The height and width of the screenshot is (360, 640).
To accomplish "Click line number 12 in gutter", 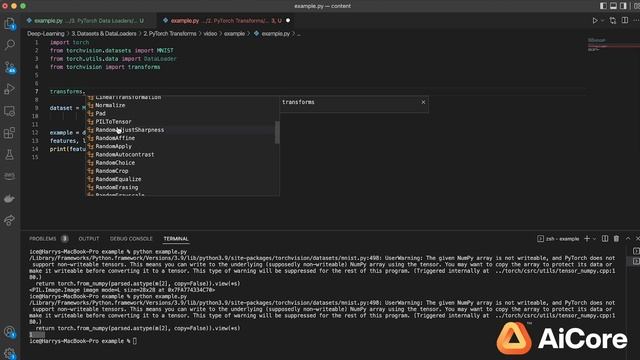I will pyautogui.click(x=36, y=133).
